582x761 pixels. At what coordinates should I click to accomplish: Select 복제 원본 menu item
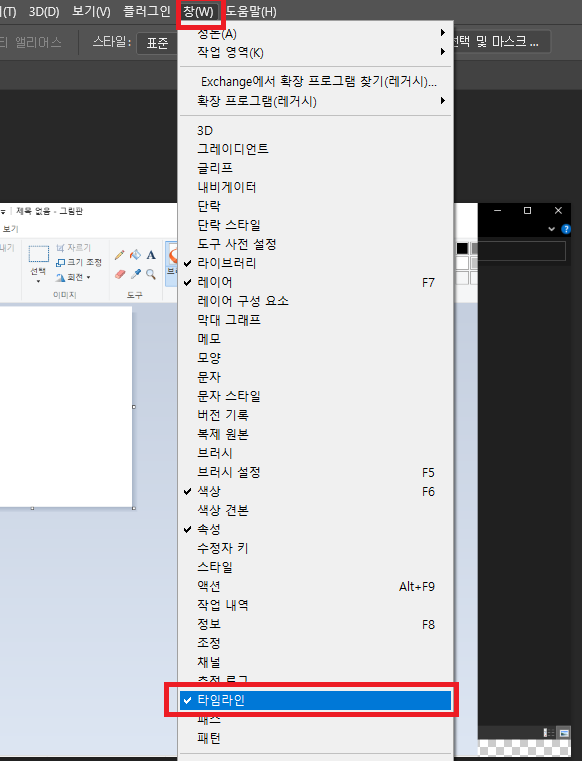(316, 434)
